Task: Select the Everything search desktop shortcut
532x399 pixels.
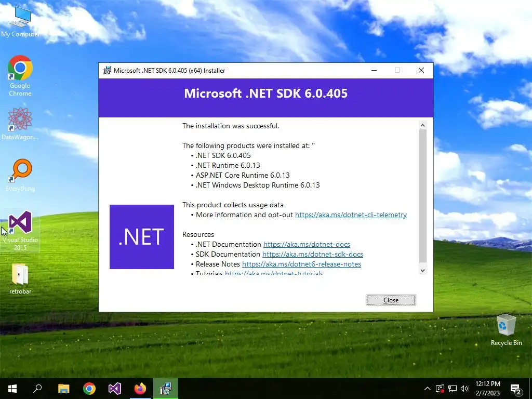Action: pos(20,176)
